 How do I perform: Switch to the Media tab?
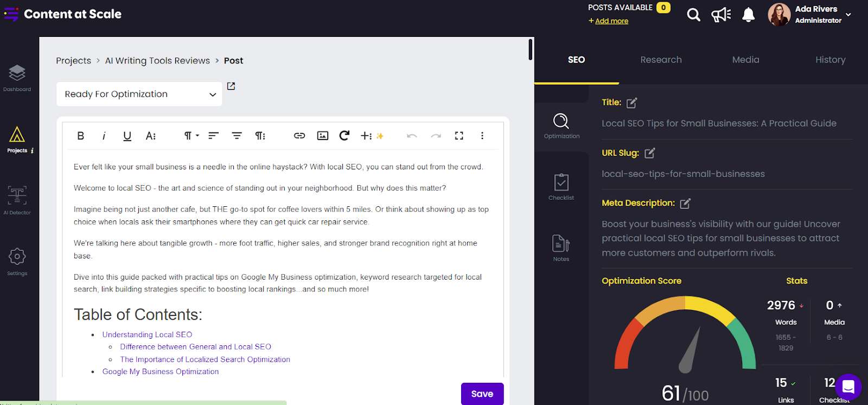tap(745, 60)
